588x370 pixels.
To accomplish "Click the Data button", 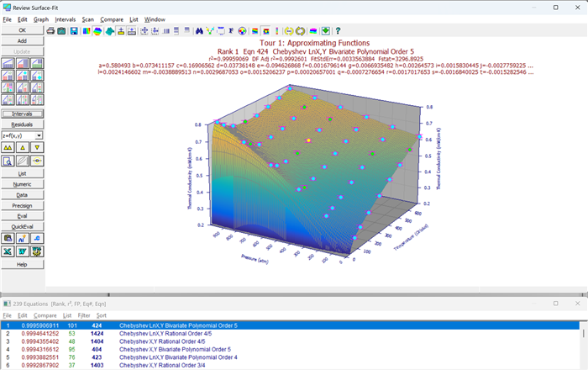I will point(22,195).
